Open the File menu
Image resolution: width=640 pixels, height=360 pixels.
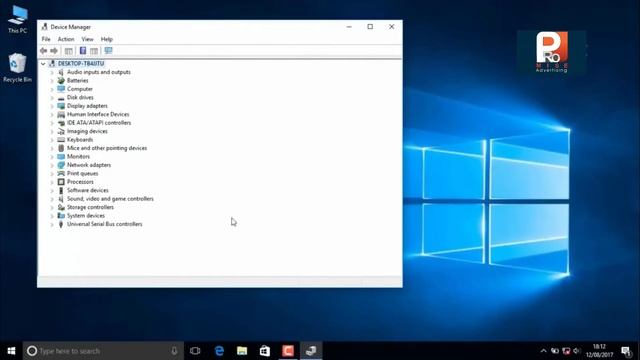[x=46, y=39]
